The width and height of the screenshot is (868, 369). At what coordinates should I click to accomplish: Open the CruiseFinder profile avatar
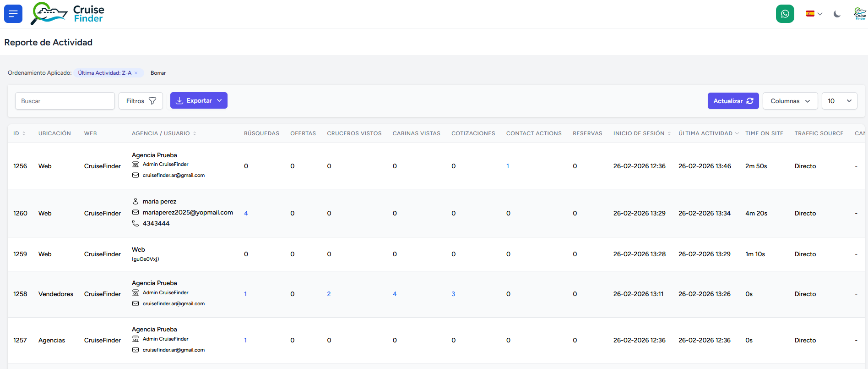pos(860,14)
